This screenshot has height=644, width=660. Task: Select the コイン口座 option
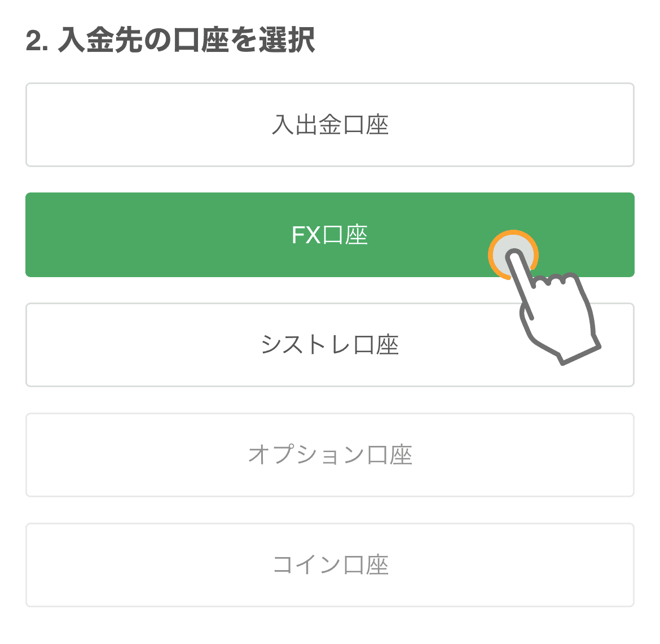pyautogui.click(x=329, y=565)
